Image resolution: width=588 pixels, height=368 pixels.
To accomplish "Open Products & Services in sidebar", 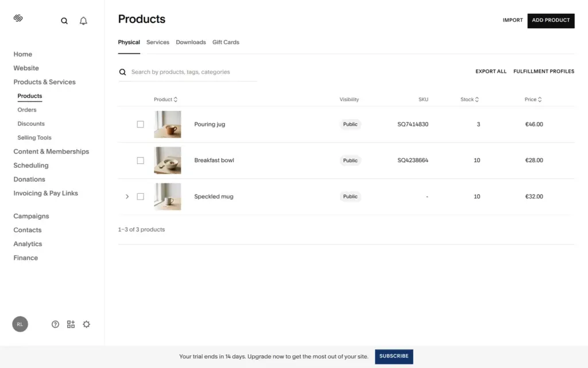I will click(44, 82).
